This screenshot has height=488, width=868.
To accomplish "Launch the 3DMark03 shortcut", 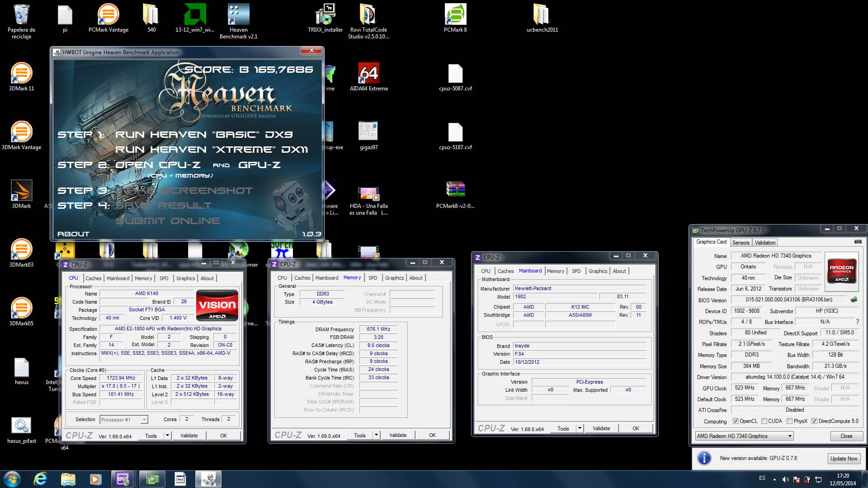I will 21,253.
